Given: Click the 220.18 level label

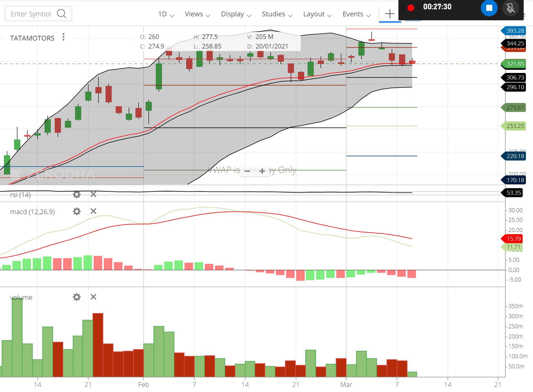Looking at the screenshot, I should coord(513,156).
